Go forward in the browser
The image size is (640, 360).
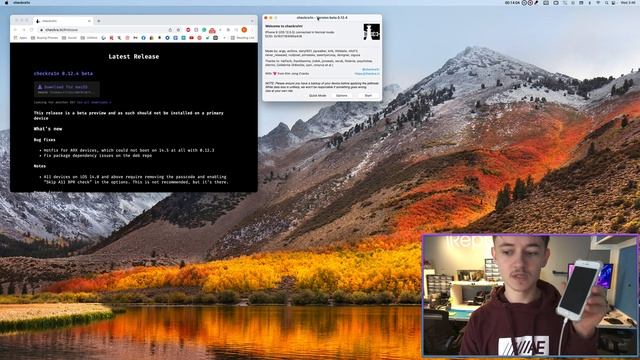(23, 30)
